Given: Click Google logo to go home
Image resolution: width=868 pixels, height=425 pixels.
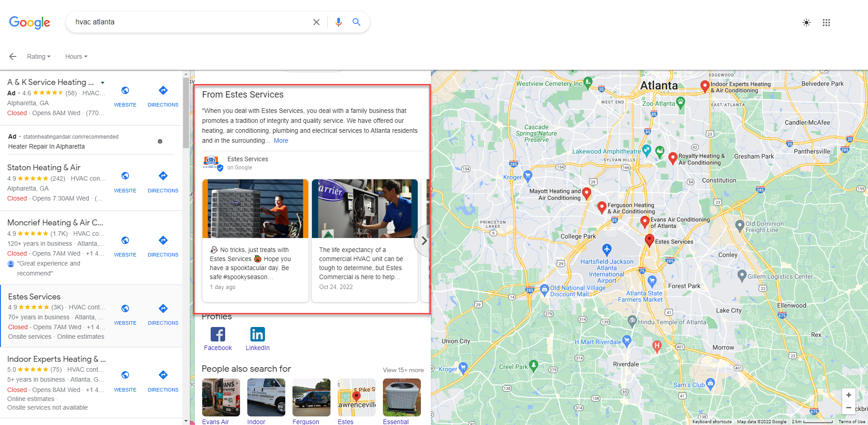Looking at the screenshot, I should coord(29,22).
